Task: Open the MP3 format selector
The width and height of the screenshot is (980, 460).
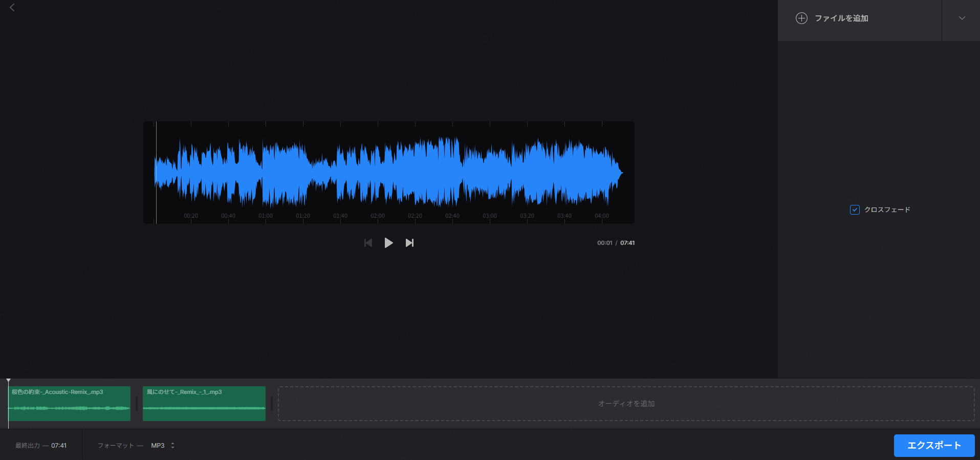Action: coord(163,446)
